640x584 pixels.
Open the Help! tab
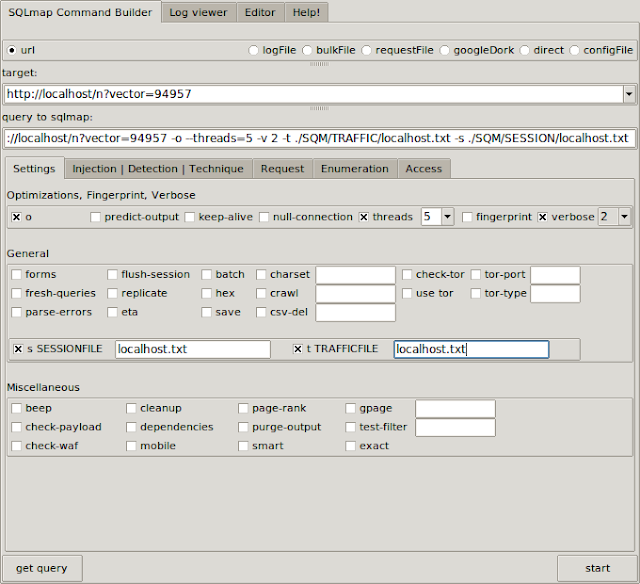[x=306, y=12]
